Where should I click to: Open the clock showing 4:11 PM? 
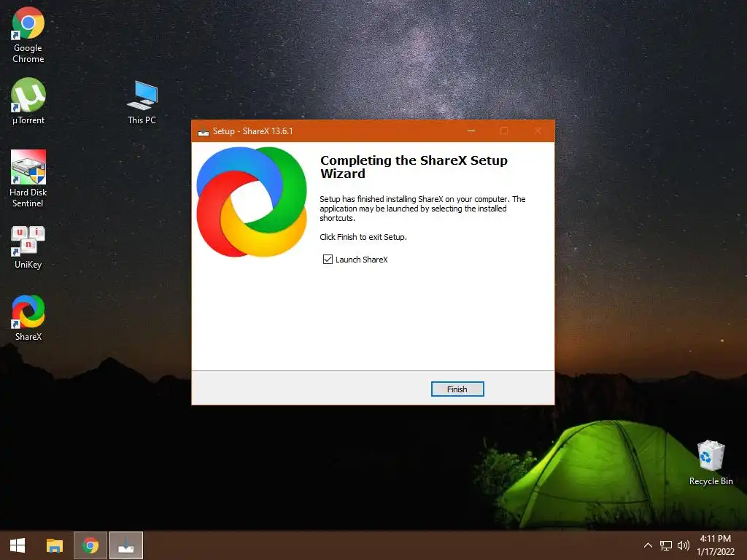(x=715, y=545)
